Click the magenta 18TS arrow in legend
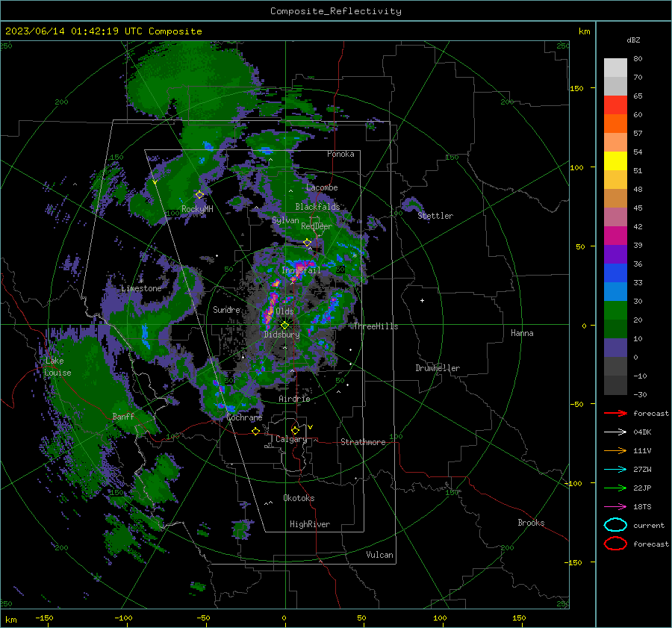The width and height of the screenshot is (672, 628). pos(615,507)
